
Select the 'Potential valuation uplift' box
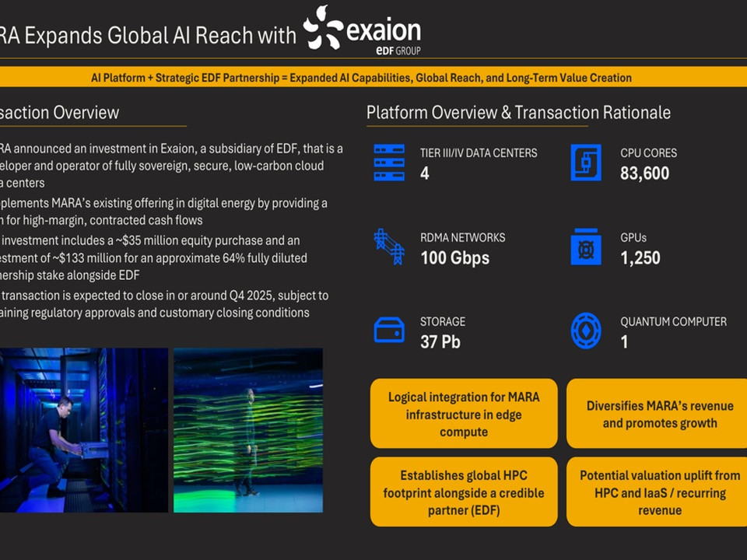tap(657, 492)
